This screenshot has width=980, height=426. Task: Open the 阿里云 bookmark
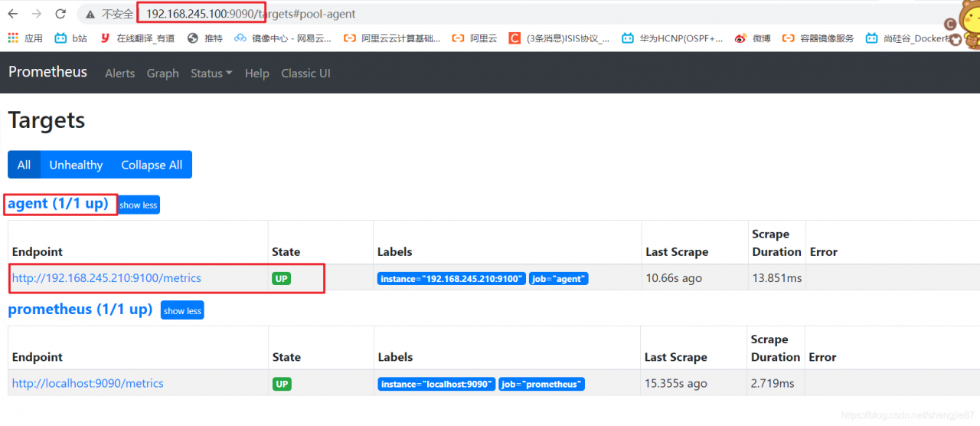point(474,38)
